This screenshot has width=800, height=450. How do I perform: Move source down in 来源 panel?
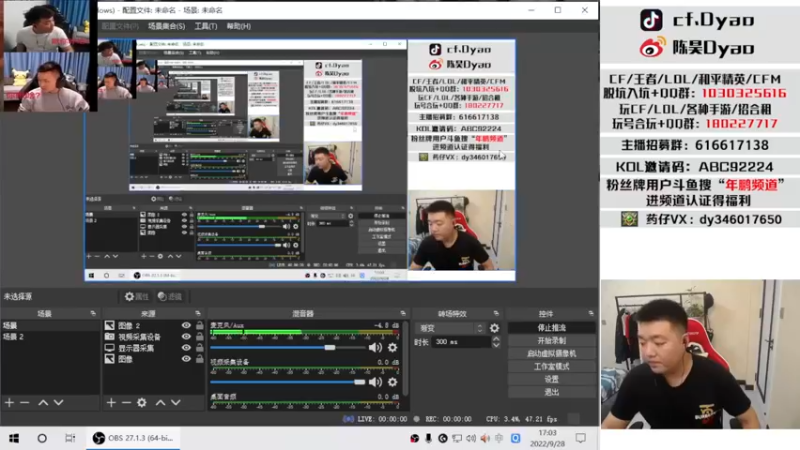[176, 403]
